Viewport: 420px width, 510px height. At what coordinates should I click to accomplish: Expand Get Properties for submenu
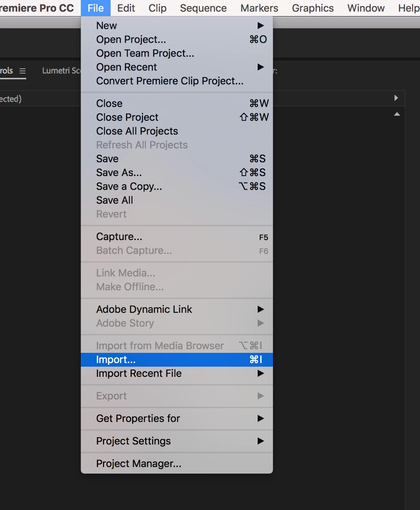[138, 418]
